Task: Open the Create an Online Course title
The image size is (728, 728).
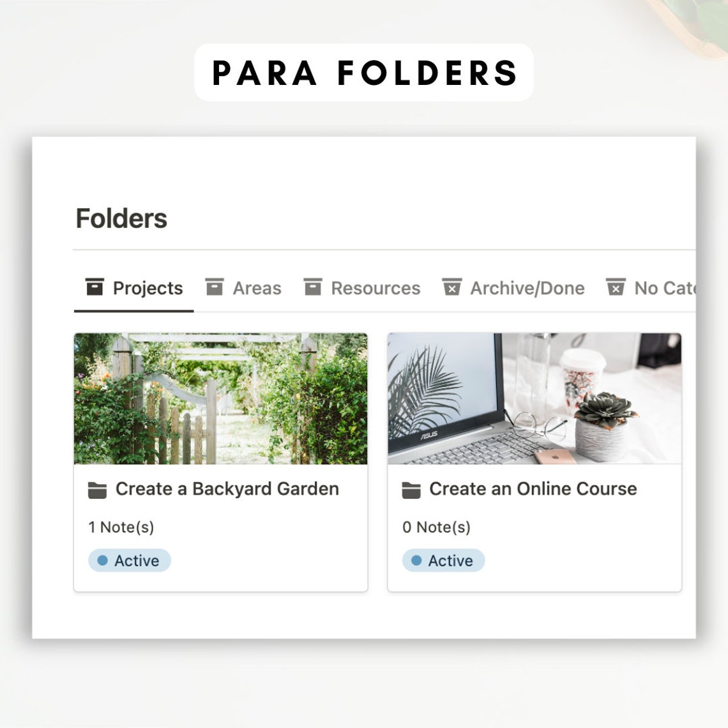Action: (533, 489)
